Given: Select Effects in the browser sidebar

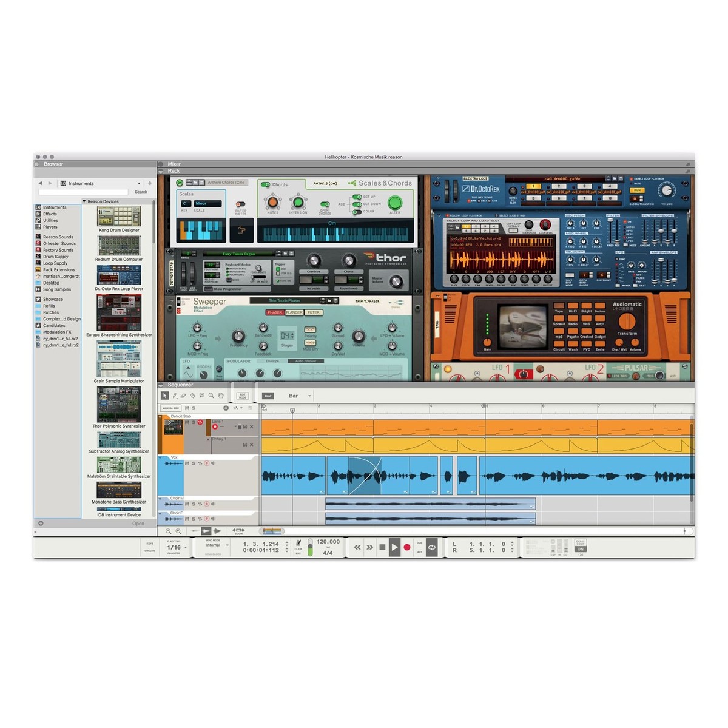Looking at the screenshot, I should point(50,214).
